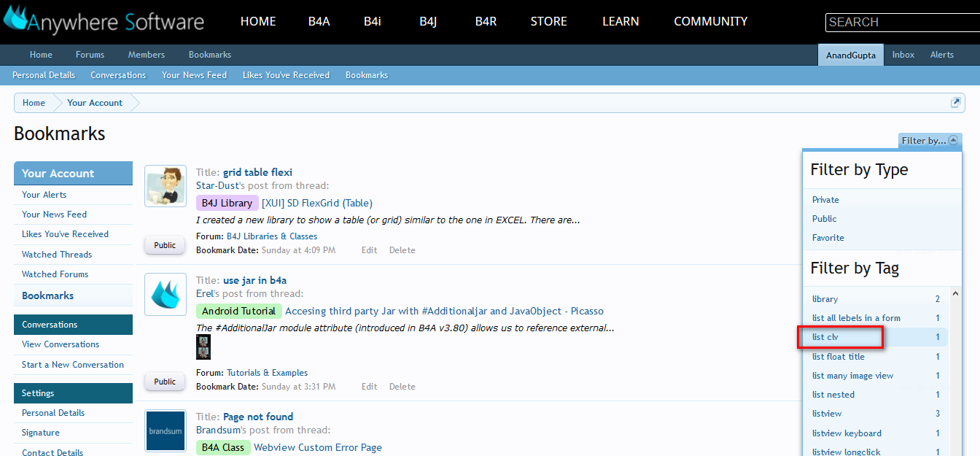Click the Public button for grid table flexi

(x=165, y=245)
